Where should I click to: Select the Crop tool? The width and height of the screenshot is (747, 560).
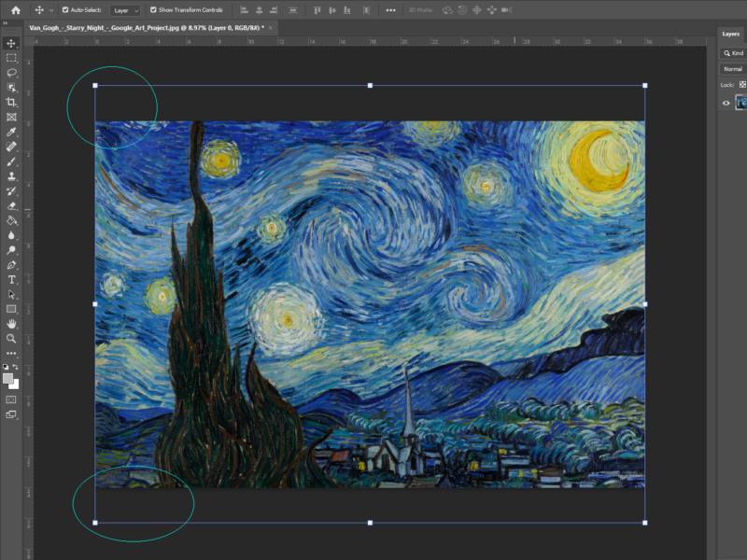pyautogui.click(x=11, y=102)
